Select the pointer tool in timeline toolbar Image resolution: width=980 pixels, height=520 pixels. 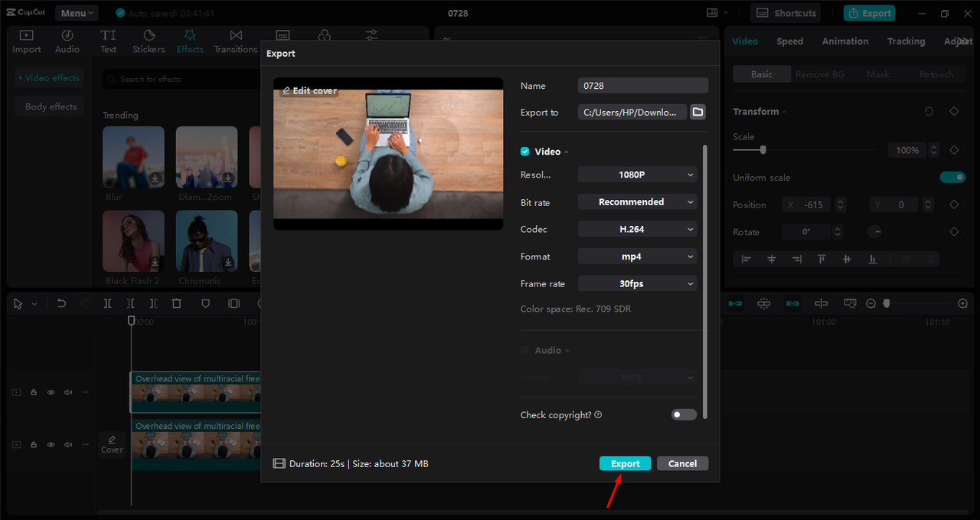(x=18, y=304)
